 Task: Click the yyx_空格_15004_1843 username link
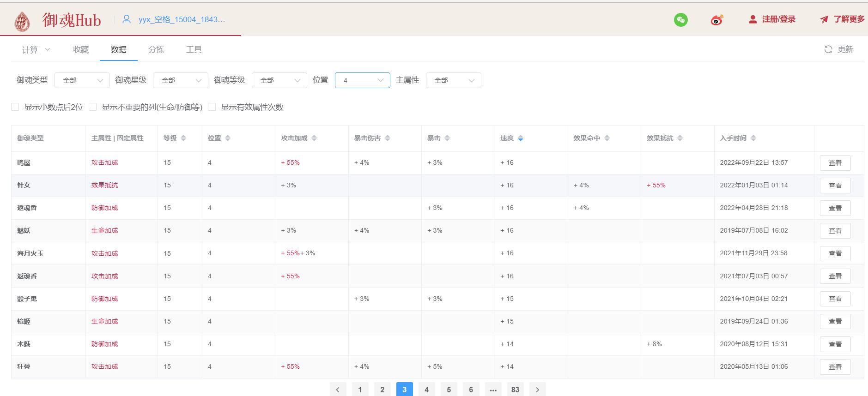click(x=182, y=19)
